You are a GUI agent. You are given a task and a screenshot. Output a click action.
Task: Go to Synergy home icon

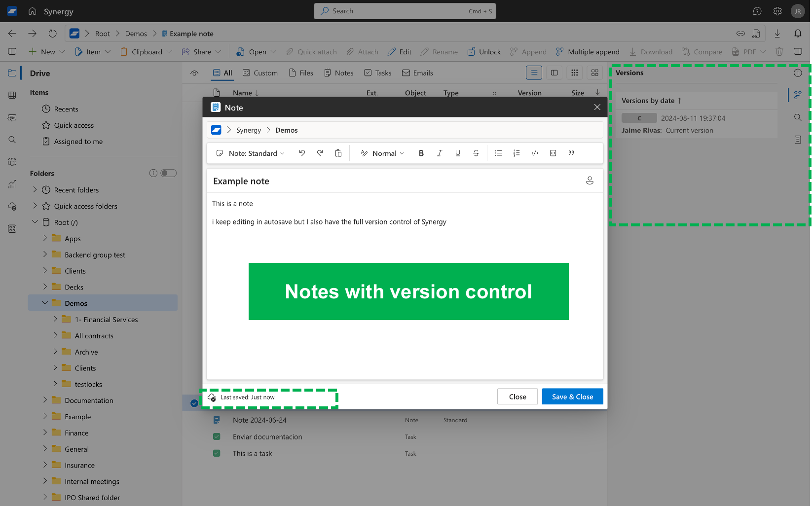(33, 11)
